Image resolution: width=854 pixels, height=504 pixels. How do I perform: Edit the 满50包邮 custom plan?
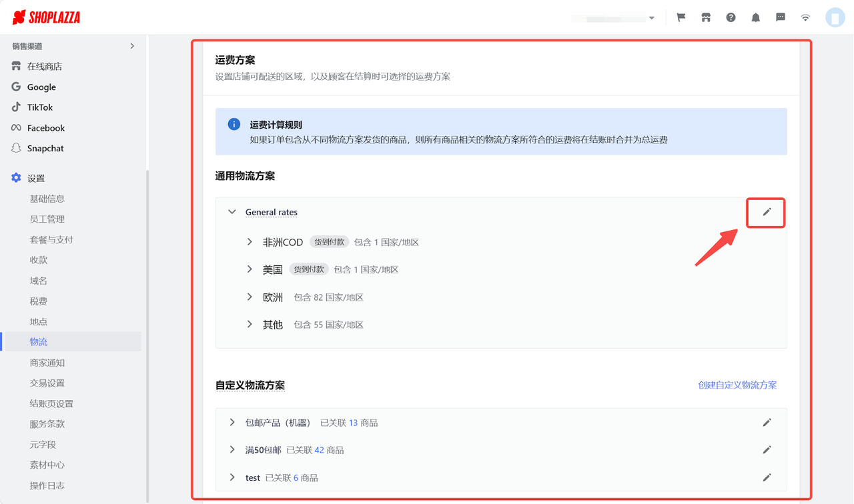[x=767, y=449]
